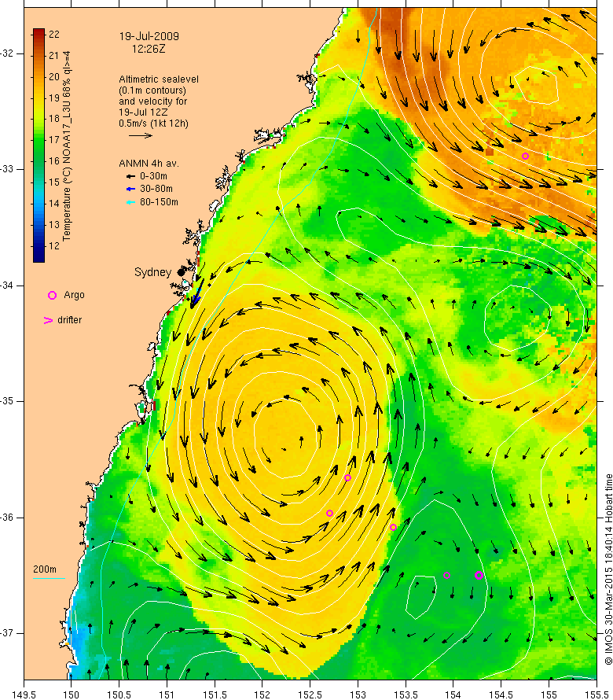Viewport: 613px width, 700px height.
Task: Click the 200m depth label
Action: (45, 569)
